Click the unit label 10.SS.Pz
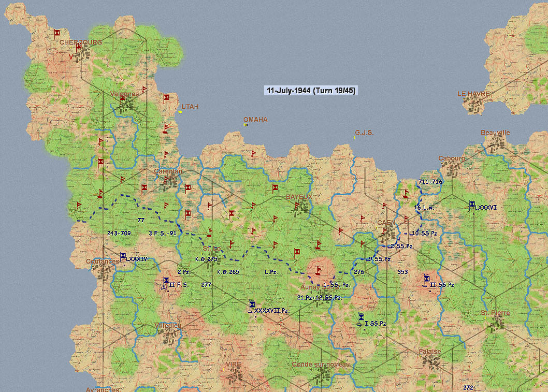Screen dimensions: 548x392 pyautogui.click(x=425, y=233)
